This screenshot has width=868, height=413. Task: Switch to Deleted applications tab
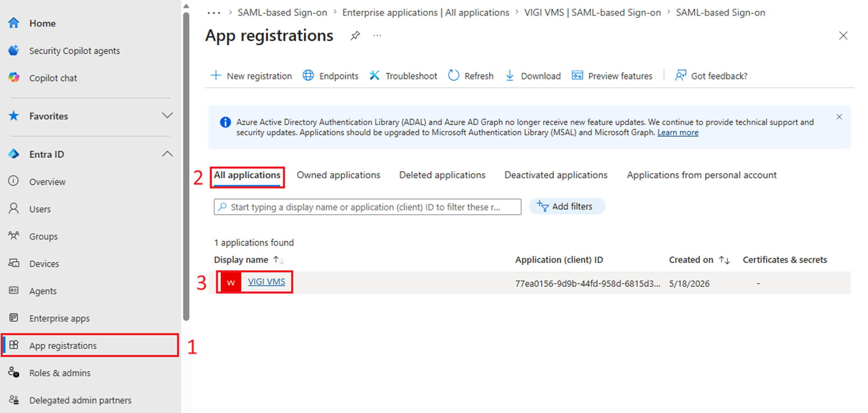442,175
